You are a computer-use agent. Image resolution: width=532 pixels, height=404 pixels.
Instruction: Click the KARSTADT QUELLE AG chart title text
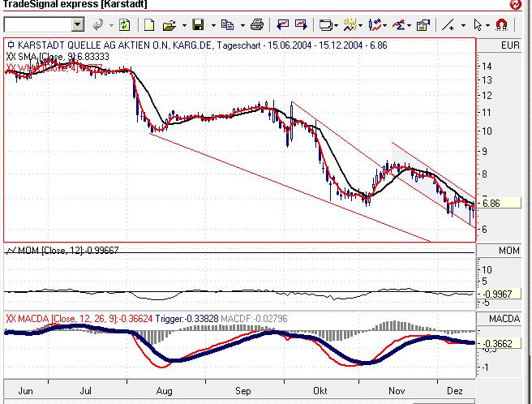pyautogui.click(x=202, y=45)
